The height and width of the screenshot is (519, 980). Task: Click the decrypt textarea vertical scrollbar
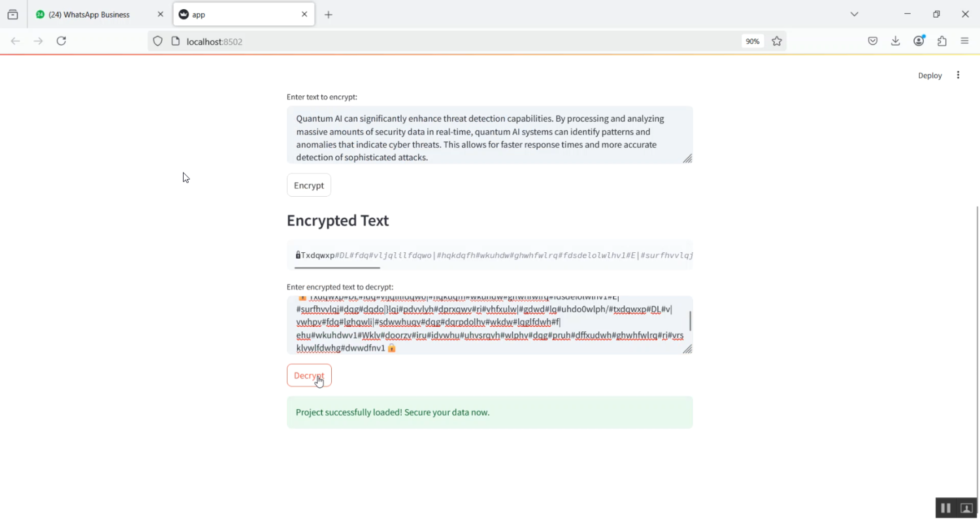690,321
